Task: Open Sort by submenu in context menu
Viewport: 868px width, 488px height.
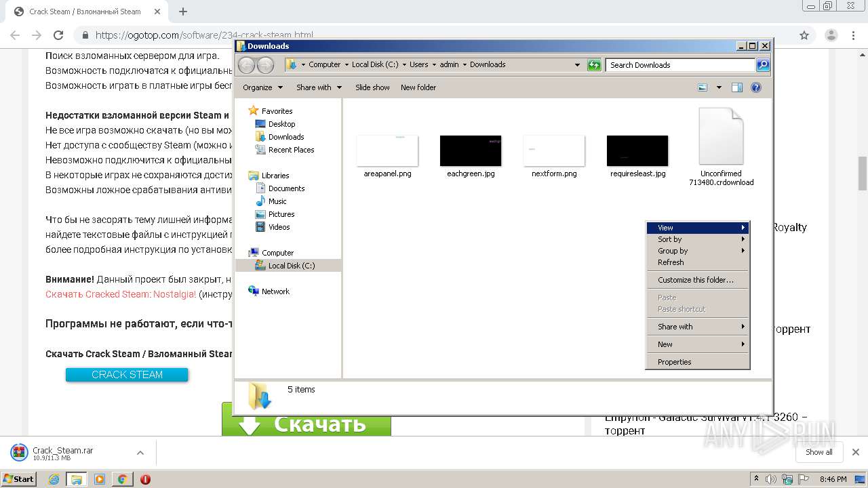Action: 697,239
